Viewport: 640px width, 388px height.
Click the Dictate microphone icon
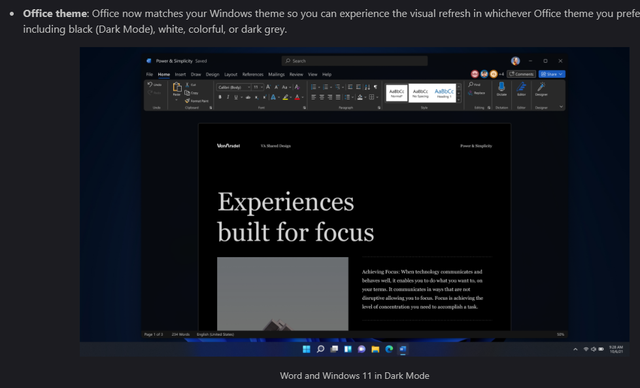(x=502, y=86)
